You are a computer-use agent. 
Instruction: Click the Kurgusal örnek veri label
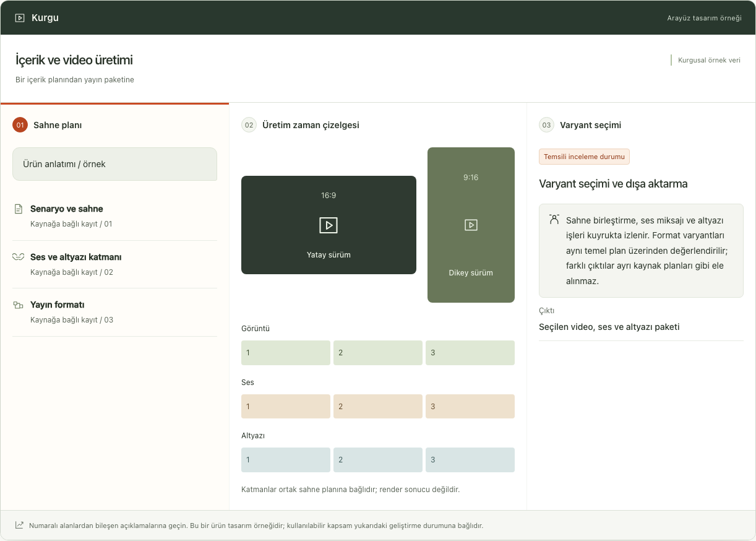[x=710, y=60]
